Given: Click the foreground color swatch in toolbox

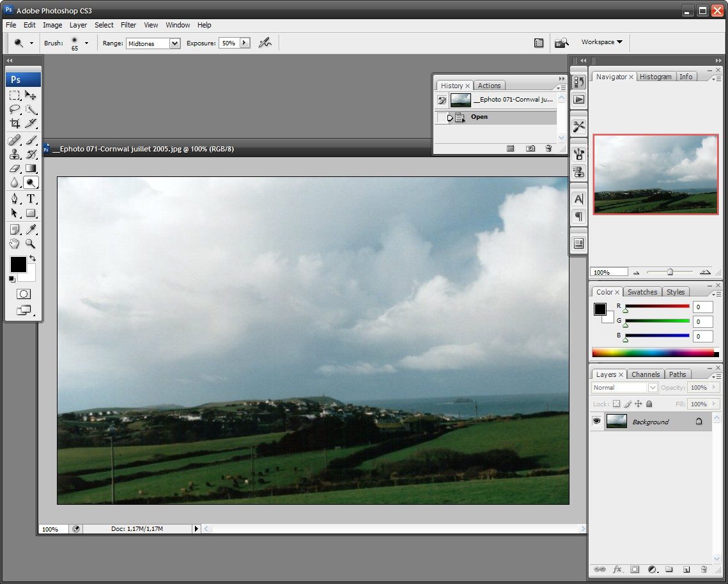Looking at the screenshot, I should point(18,264).
